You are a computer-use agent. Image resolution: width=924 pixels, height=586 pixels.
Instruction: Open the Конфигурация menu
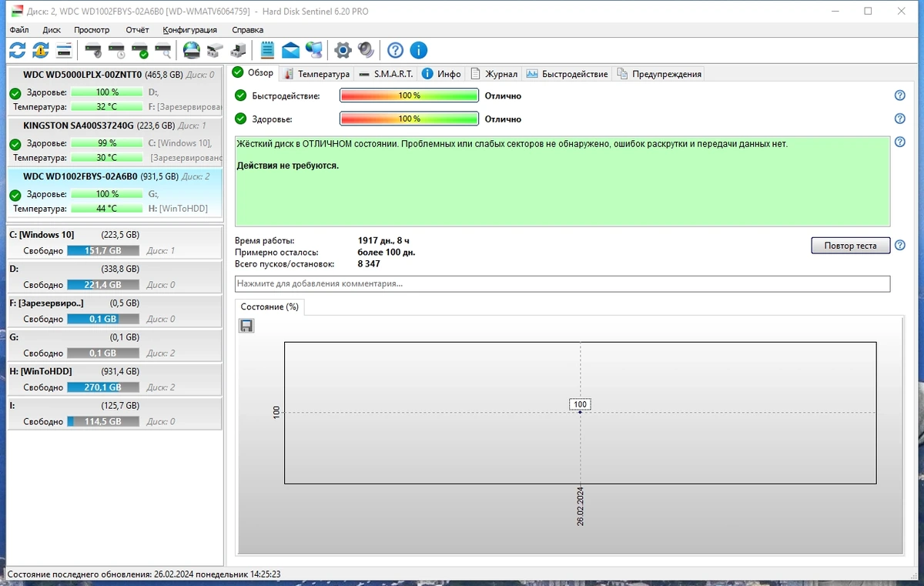[189, 30]
